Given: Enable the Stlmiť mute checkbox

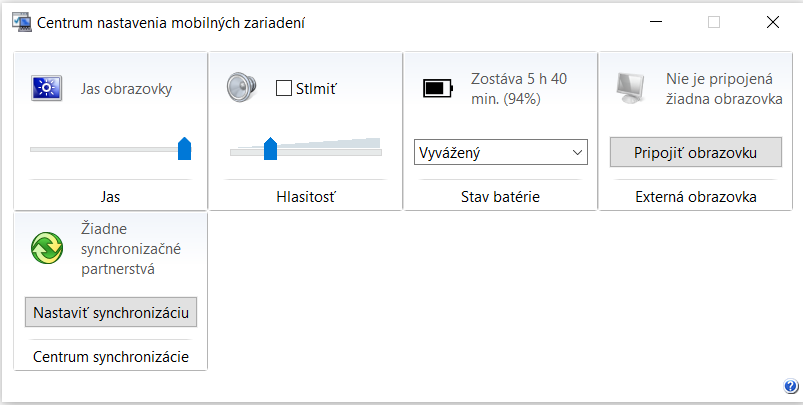Looking at the screenshot, I should click(283, 88).
